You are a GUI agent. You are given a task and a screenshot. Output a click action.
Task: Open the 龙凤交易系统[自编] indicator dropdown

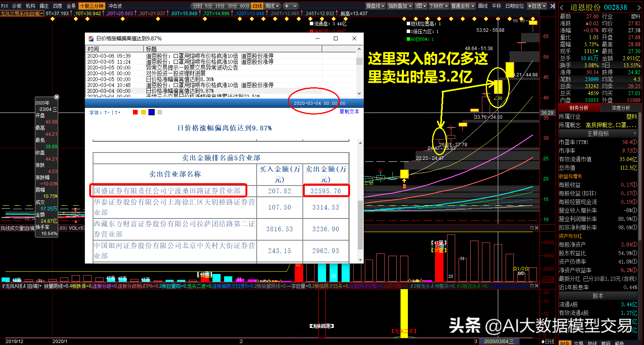pyautogui.click(x=22, y=14)
